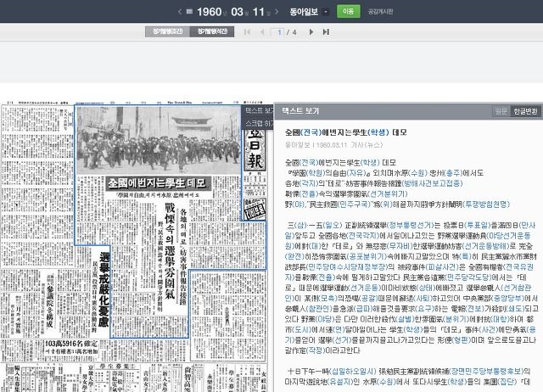The image size is (543, 392).
Task: Switch text panel to 한글변환 view
Action: point(525,111)
